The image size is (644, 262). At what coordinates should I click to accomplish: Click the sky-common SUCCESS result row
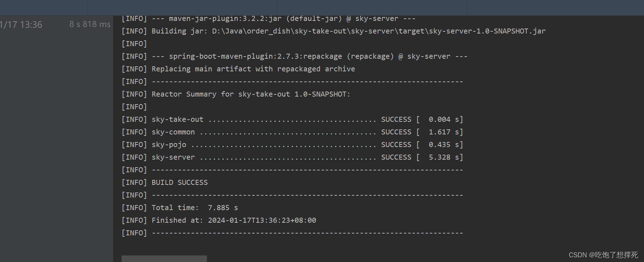[292, 132]
